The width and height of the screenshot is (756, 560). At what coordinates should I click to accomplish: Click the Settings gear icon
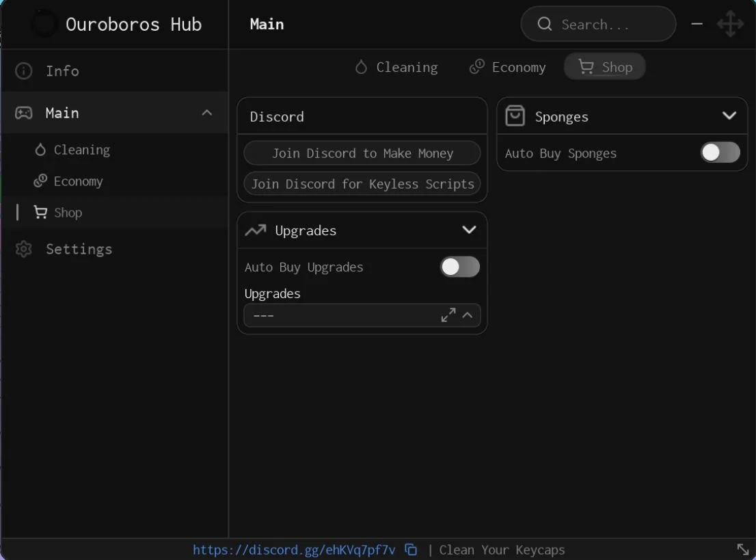coord(24,249)
